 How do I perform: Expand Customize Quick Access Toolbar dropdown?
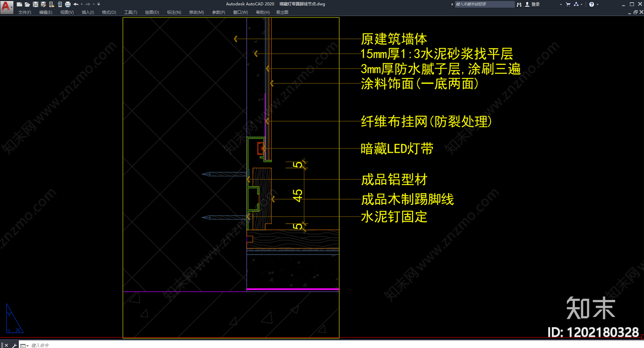click(x=99, y=4)
